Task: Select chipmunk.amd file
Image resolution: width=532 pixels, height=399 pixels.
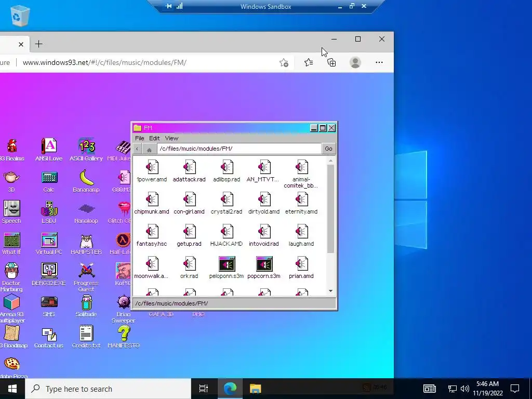Action: pyautogui.click(x=152, y=203)
